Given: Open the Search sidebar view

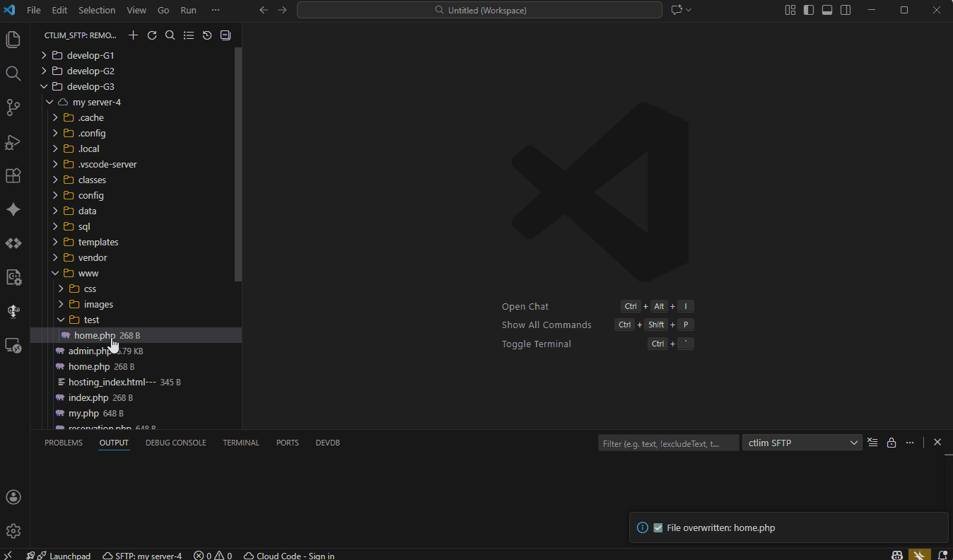Looking at the screenshot, I should pos(13,73).
